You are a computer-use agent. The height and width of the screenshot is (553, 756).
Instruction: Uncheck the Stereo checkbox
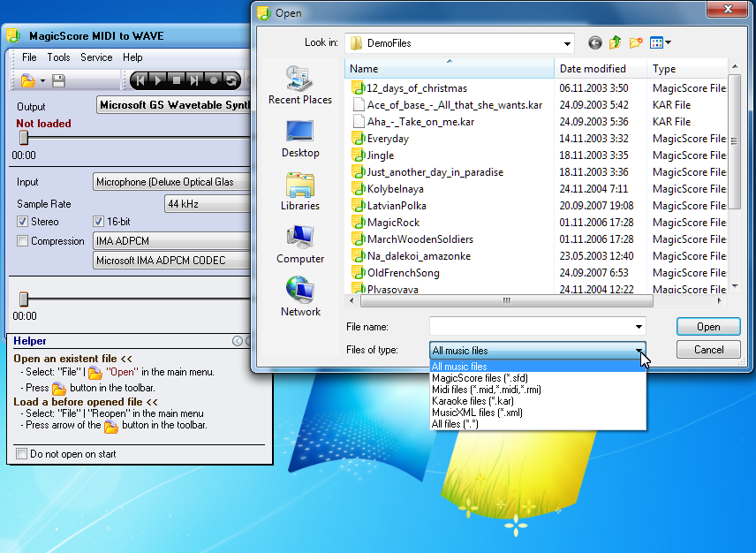tap(22, 222)
